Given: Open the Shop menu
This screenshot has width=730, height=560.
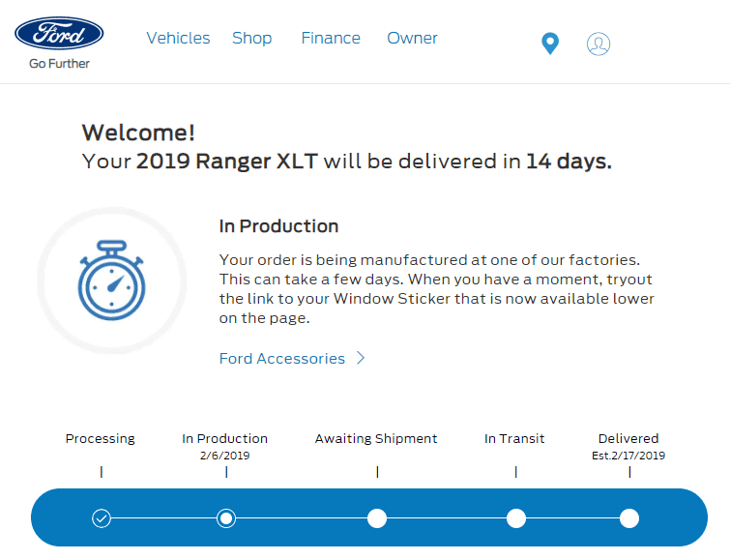Looking at the screenshot, I should [251, 38].
